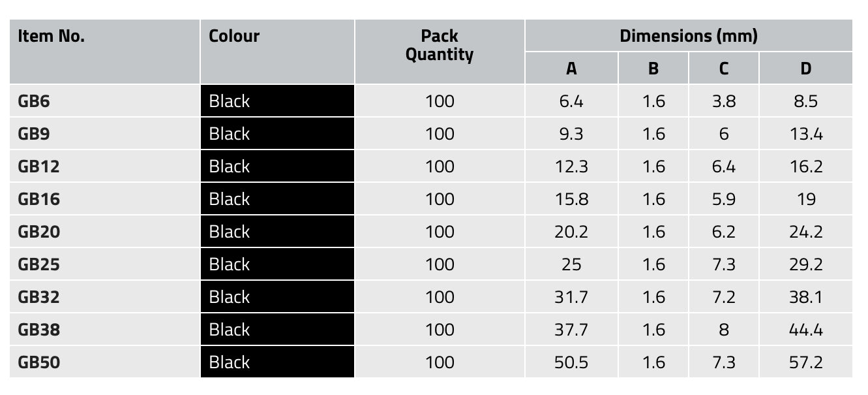Click the Pack Quantity column header
Image resolution: width=868 pixels, height=395 pixels.
(440, 45)
